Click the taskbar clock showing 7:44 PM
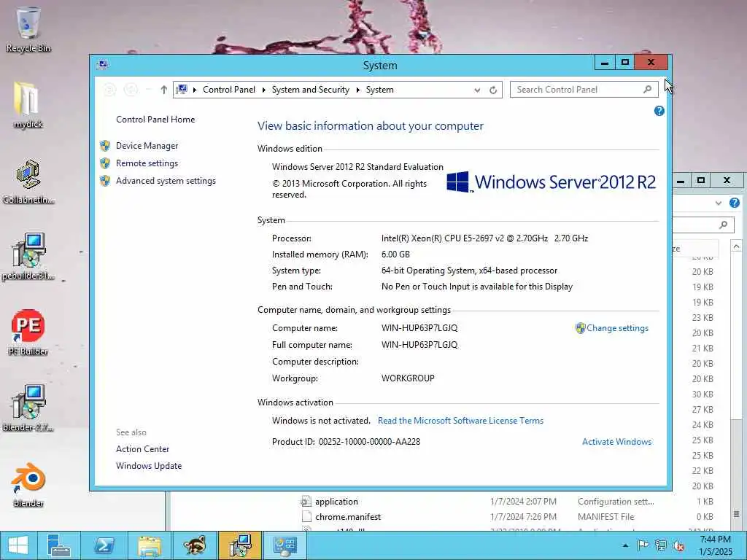The image size is (747, 560). pos(715,545)
